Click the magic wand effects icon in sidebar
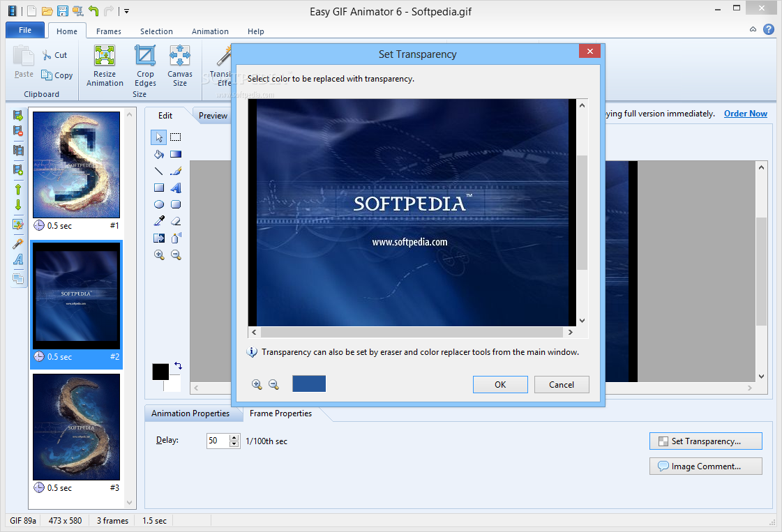Screen dimensions: 782x532 pos(18,244)
